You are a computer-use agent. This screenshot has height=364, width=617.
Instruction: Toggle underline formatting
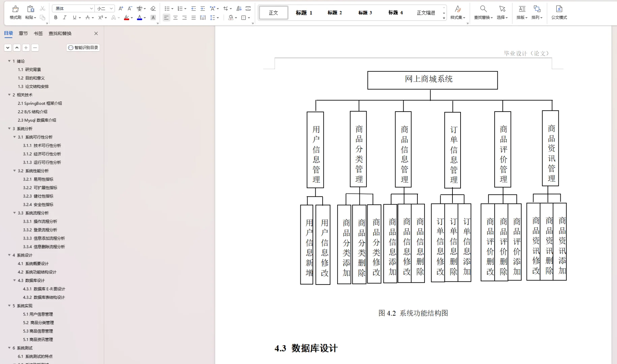point(74,18)
